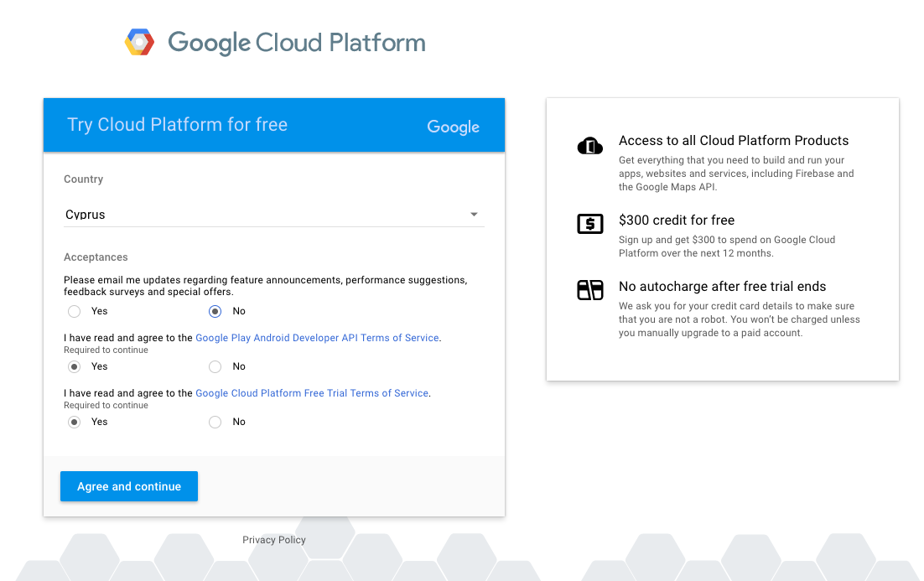This screenshot has height=581, width=924.
Task: Click the Acceptances label
Action: point(96,257)
